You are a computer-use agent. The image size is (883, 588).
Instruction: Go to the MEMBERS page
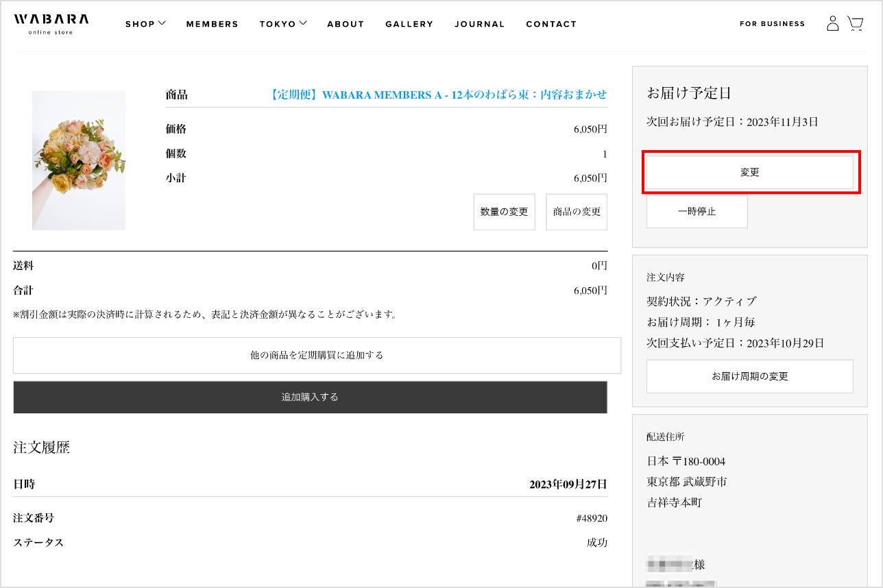click(x=212, y=24)
